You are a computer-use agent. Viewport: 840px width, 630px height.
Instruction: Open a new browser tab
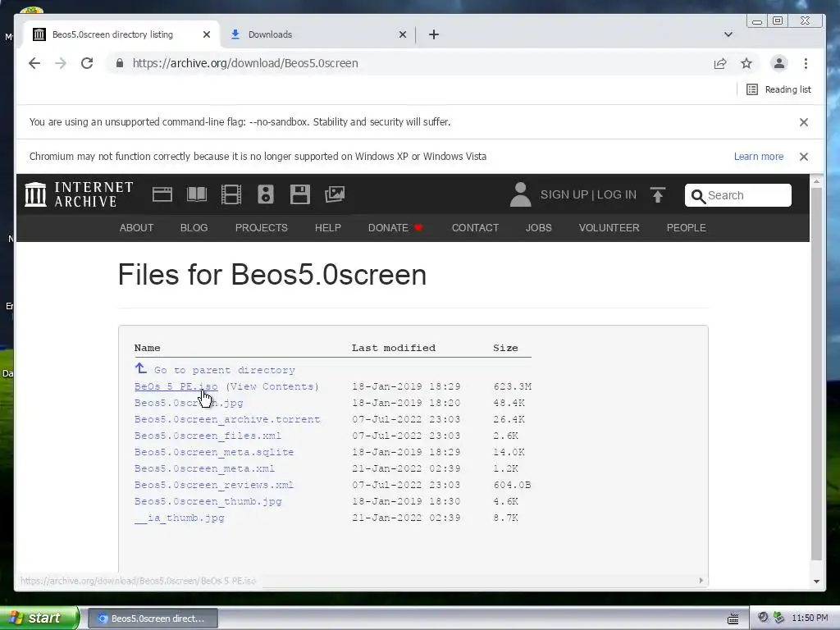click(x=434, y=34)
